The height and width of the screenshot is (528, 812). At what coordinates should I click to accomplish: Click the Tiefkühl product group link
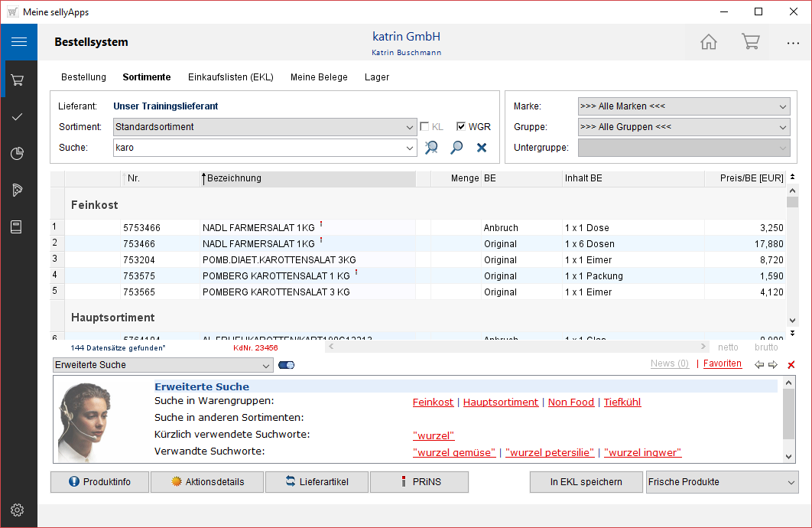622,403
